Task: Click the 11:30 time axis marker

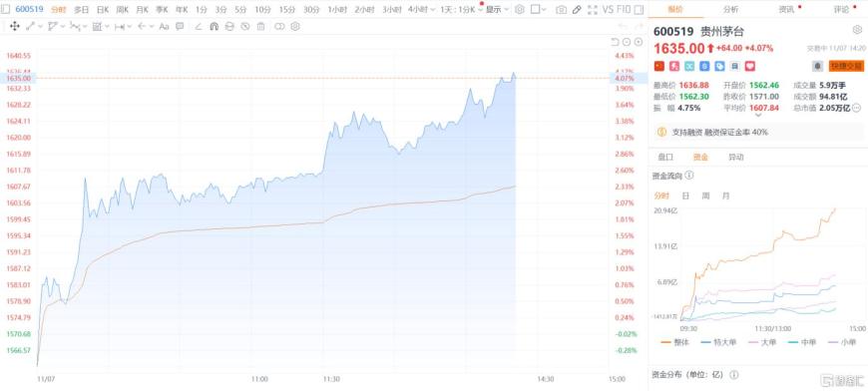Action: 331,379
